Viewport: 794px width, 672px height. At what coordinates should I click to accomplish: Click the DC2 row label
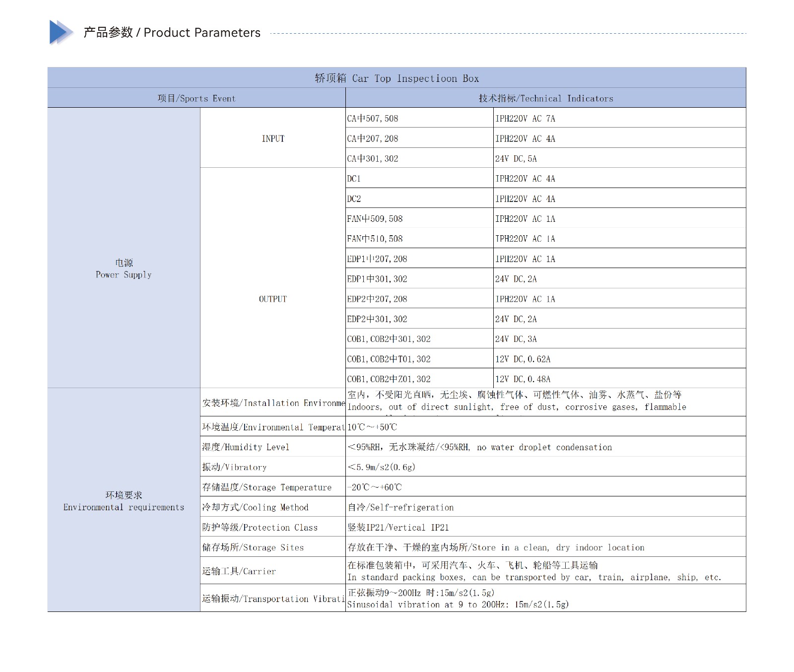click(x=354, y=199)
